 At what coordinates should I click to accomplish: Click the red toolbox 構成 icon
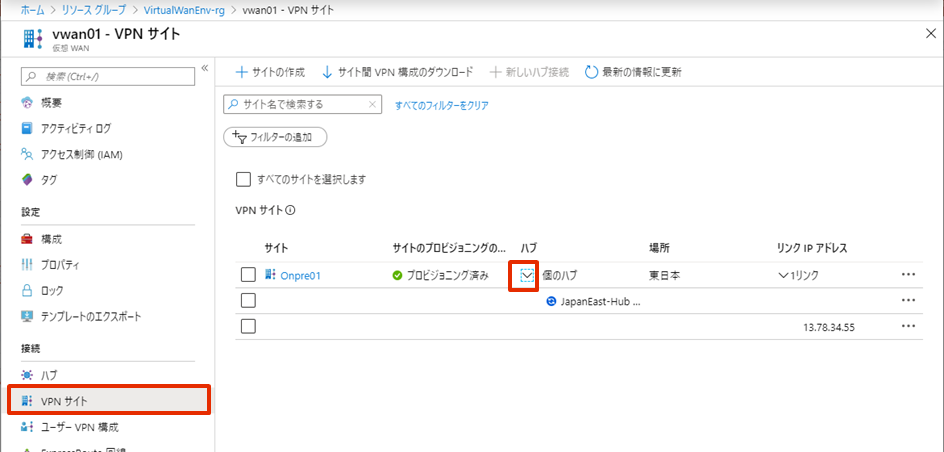26,239
